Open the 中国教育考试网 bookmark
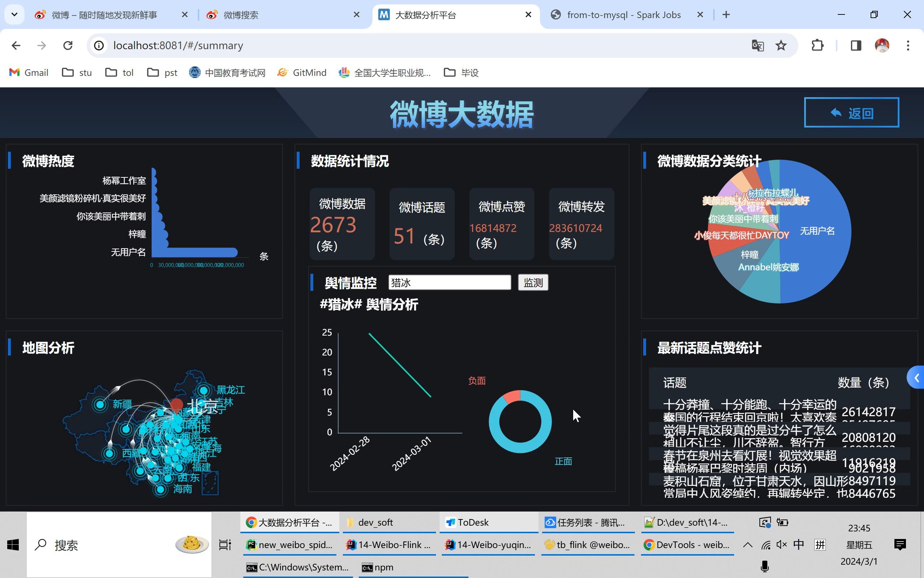Screen dimensions: 924x578 pos(227,73)
